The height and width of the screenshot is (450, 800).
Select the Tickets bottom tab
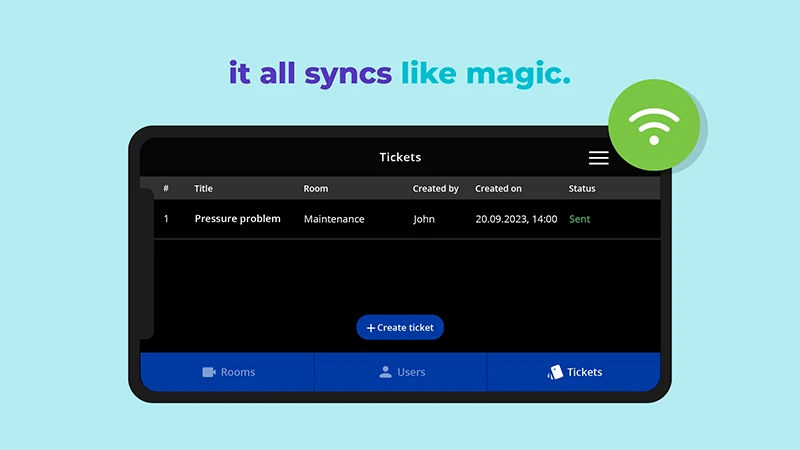(574, 372)
